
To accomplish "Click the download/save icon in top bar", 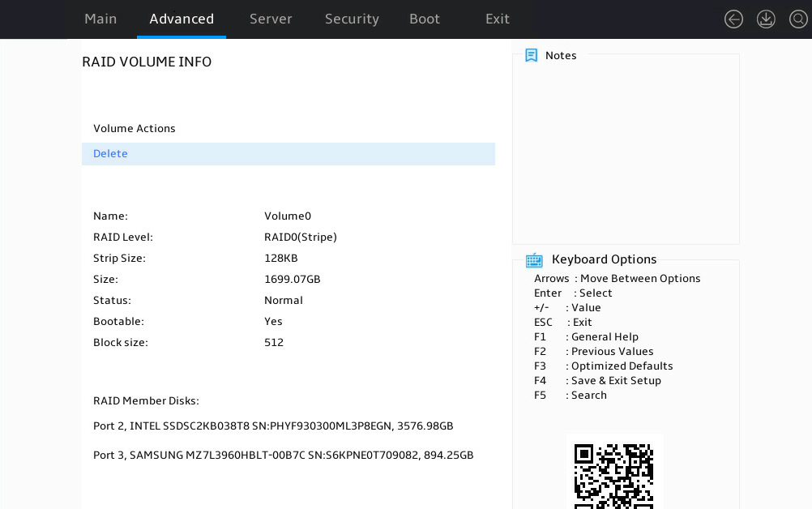I will click(766, 19).
